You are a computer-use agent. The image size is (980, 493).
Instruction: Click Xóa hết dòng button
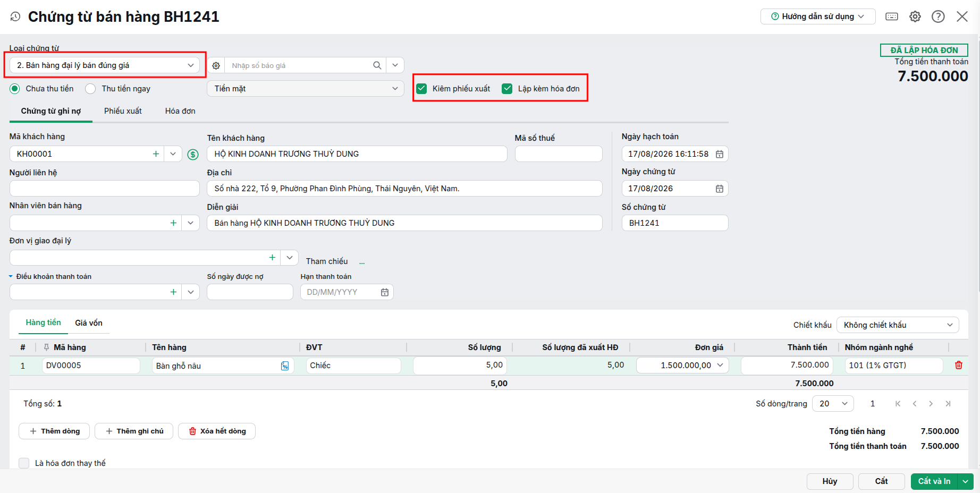coord(217,431)
